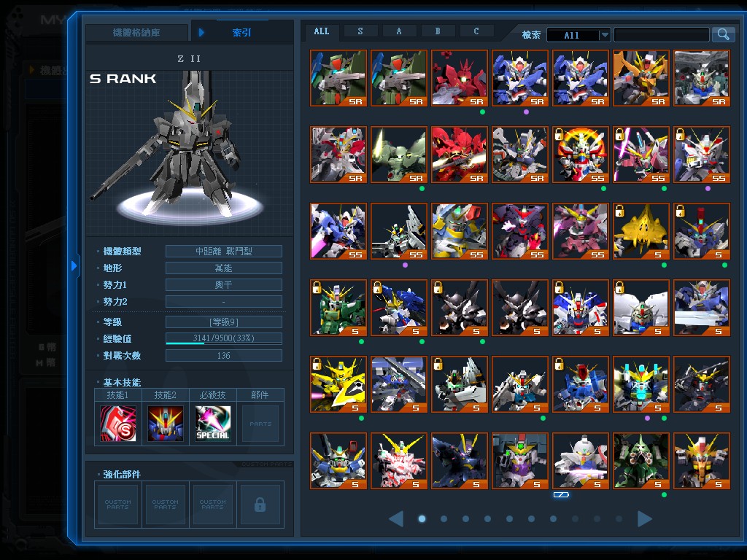The image size is (747, 560).
Task: Select green S unit with chest tubes
Action: tap(640, 461)
